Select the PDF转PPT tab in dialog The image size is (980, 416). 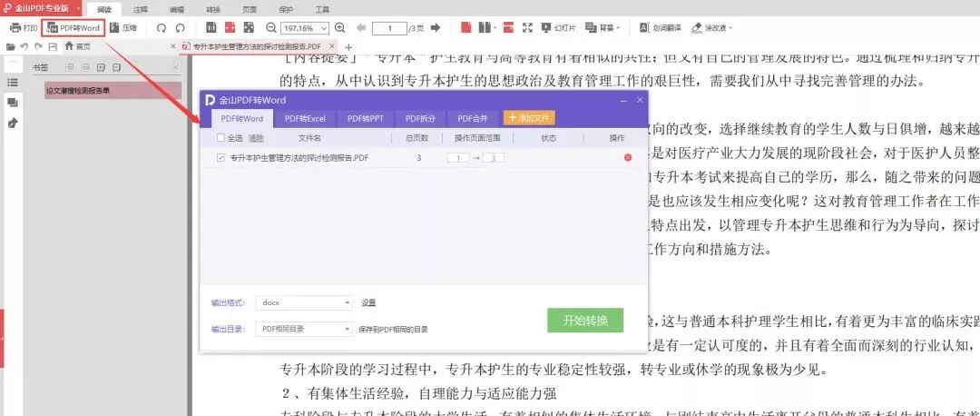click(366, 118)
